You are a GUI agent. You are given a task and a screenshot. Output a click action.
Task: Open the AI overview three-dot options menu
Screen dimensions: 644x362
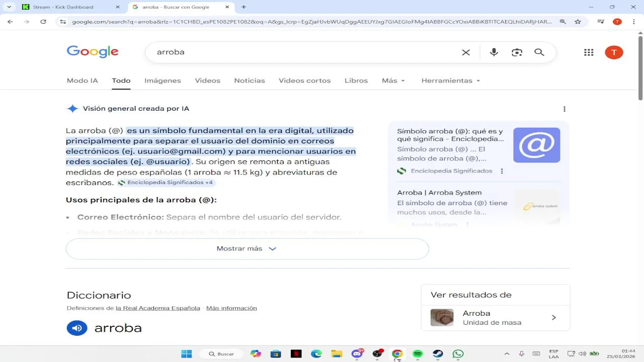565,109
